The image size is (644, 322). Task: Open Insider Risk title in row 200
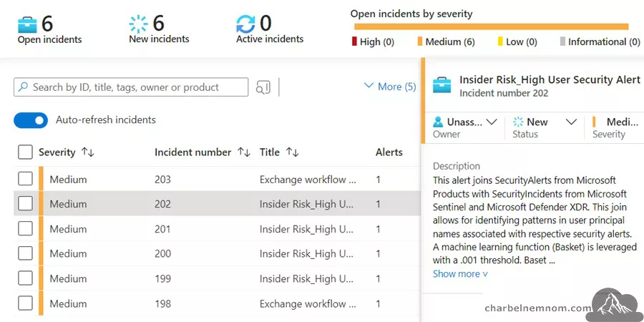click(x=306, y=254)
